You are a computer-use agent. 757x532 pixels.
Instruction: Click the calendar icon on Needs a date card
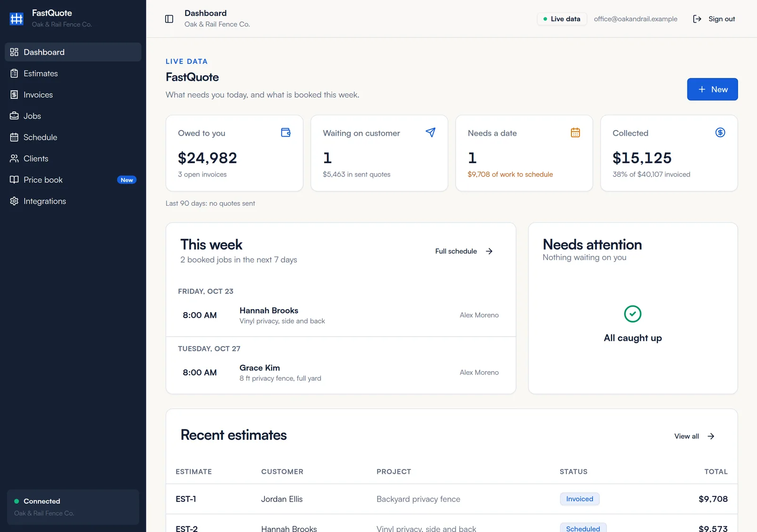[x=575, y=132]
